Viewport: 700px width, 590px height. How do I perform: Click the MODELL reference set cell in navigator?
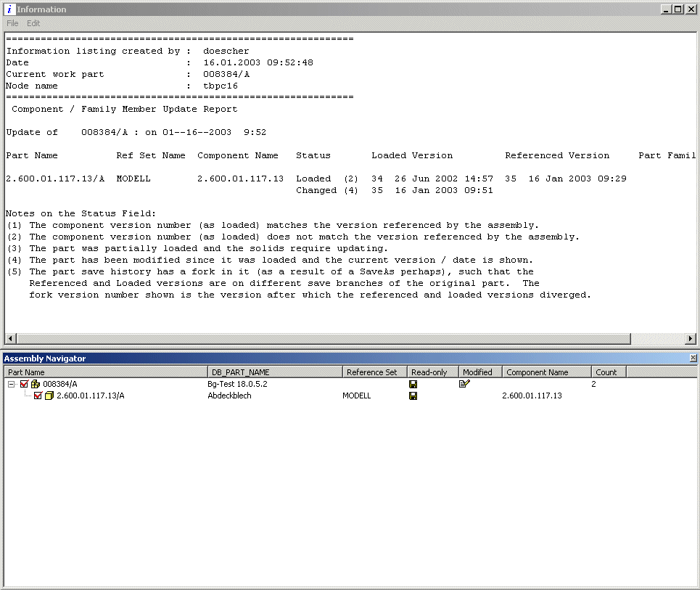[x=357, y=396]
